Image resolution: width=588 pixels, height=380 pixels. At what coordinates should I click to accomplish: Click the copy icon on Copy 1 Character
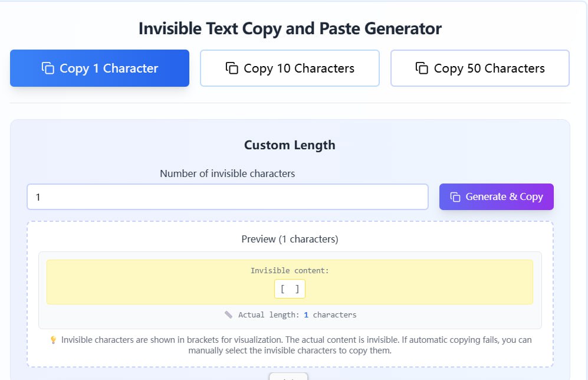click(48, 68)
